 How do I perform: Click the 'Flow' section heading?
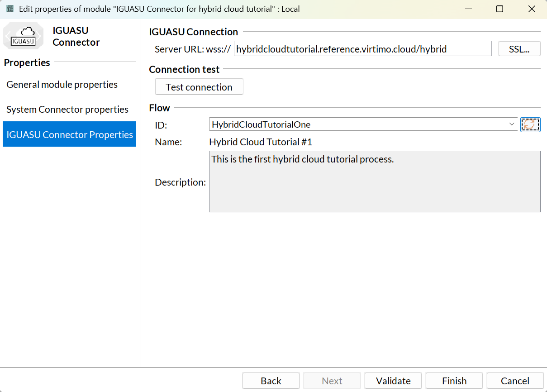pos(159,108)
